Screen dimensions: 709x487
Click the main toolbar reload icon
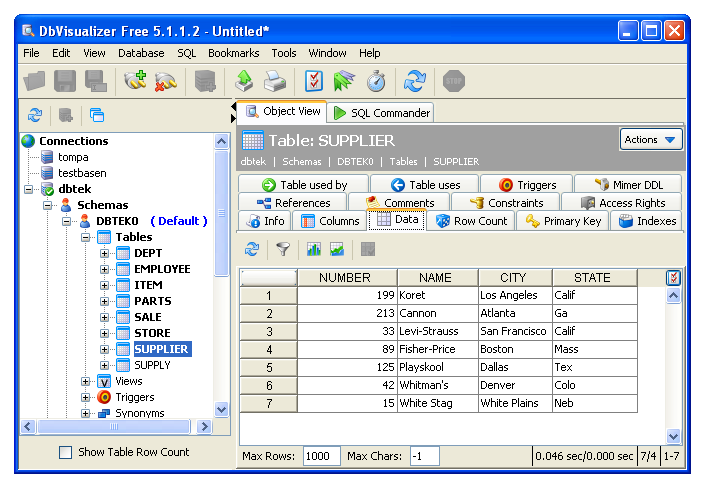click(415, 81)
